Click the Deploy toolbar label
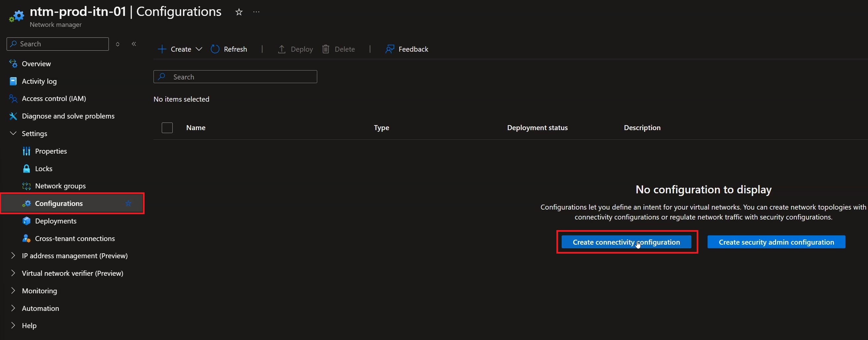The width and height of the screenshot is (868, 340). click(302, 50)
